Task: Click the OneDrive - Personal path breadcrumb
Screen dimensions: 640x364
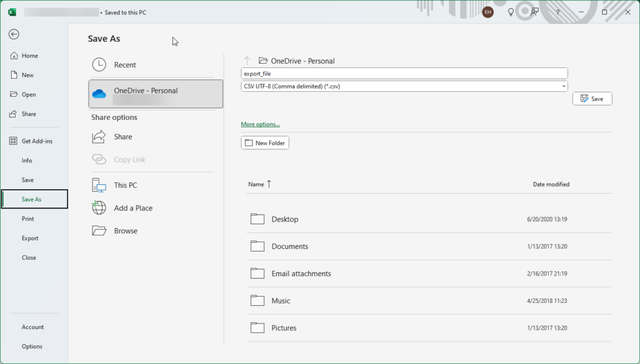Action: [302, 61]
